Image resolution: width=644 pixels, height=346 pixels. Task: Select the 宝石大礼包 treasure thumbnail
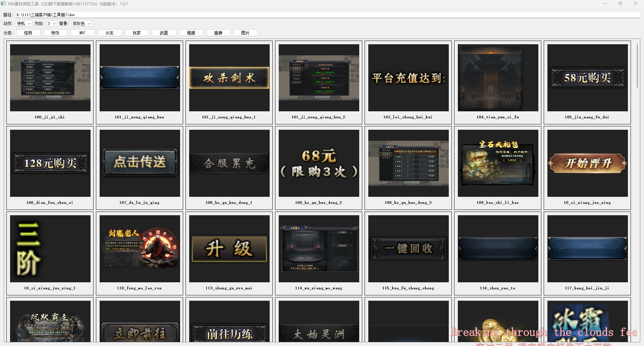498,163
